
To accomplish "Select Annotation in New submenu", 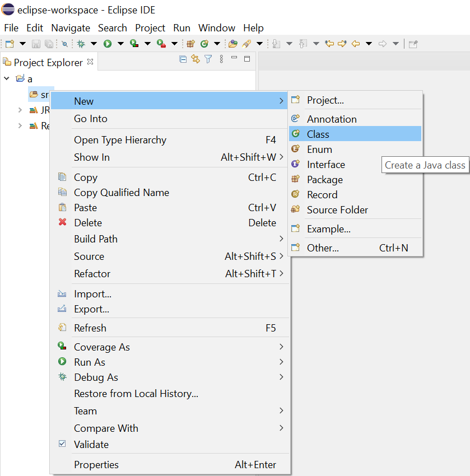I will click(x=355, y=119).
